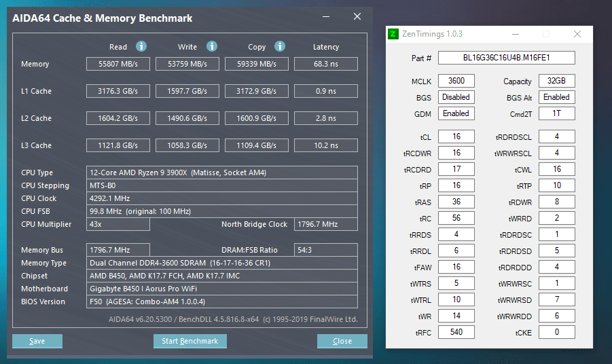This screenshot has width=612, height=364.
Task: Click the BIOS Version F50 field
Action: pyautogui.click(x=221, y=302)
